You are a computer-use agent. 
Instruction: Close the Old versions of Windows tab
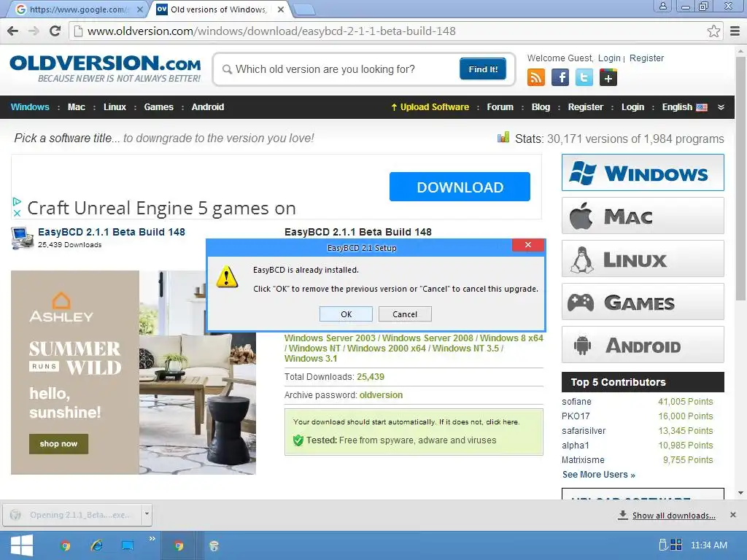click(x=281, y=9)
